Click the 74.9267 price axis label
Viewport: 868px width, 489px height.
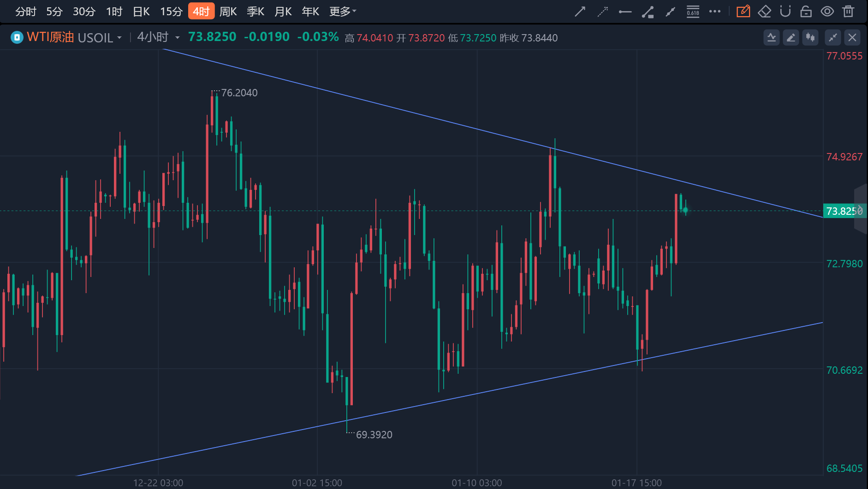point(844,157)
